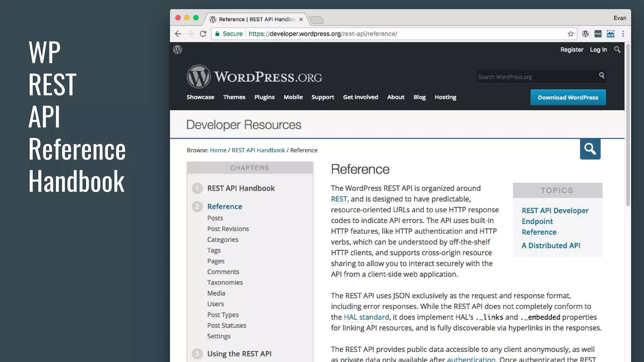Screen dimensions: 644x362
Task: Open the Chrome three-dot menu
Action: click(x=623, y=34)
